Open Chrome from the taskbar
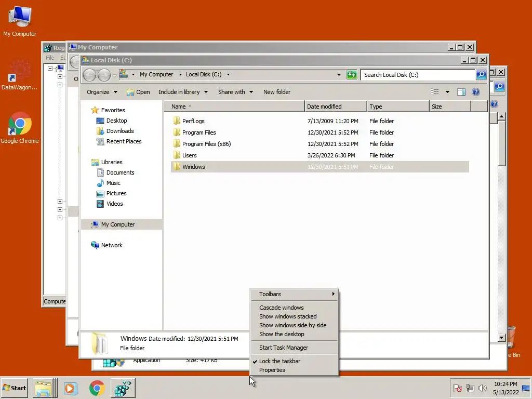 coord(97,388)
